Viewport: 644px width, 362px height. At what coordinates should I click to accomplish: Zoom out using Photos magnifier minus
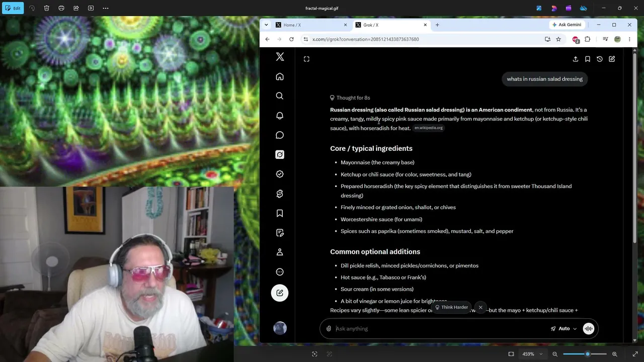(x=555, y=354)
